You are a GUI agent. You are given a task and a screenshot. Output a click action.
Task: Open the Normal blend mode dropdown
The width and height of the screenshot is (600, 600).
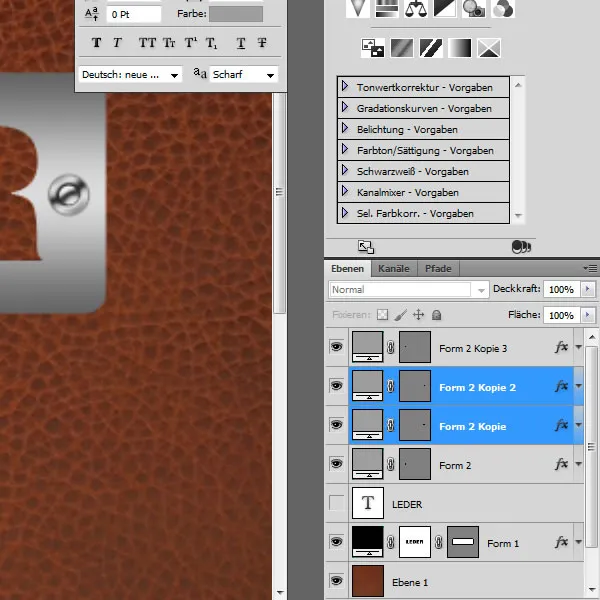click(408, 289)
